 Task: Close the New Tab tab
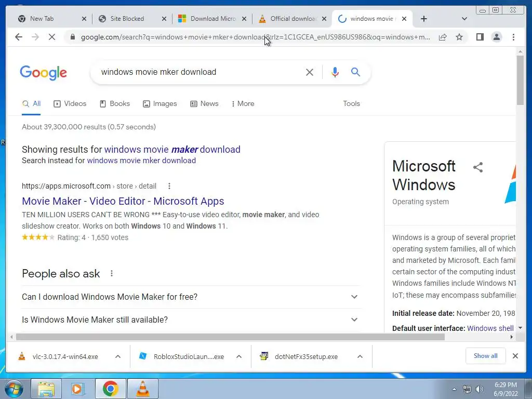click(84, 19)
